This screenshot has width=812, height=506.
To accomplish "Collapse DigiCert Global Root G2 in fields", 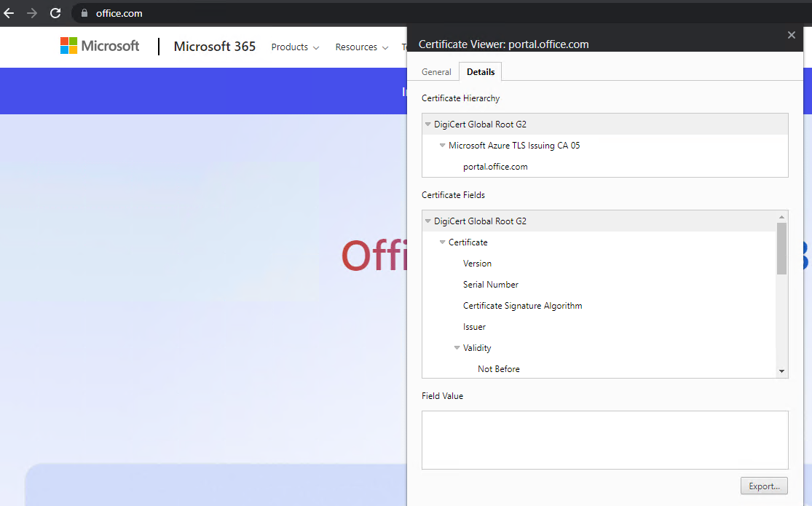I will point(427,221).
